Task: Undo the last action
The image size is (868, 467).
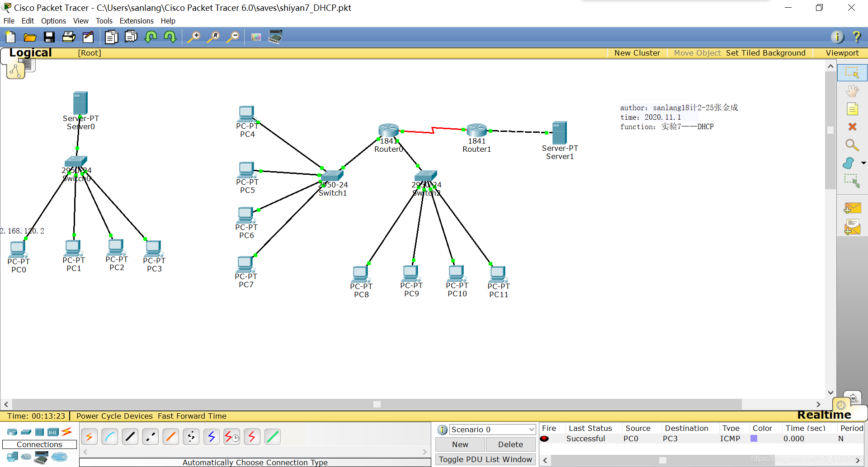Action: pyautogui.click(x=151, y=37)
